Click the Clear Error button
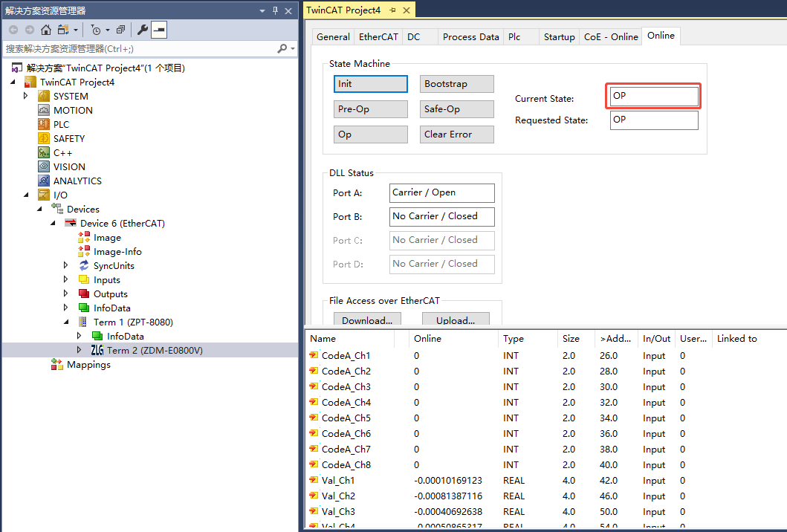This screenshot has width=787, height=532. (456, 134)
